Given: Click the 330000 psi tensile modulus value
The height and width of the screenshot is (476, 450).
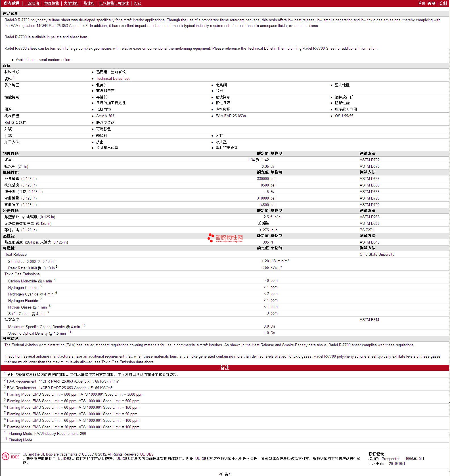Looking at the screenshot, I should click(x=266, y=179).
